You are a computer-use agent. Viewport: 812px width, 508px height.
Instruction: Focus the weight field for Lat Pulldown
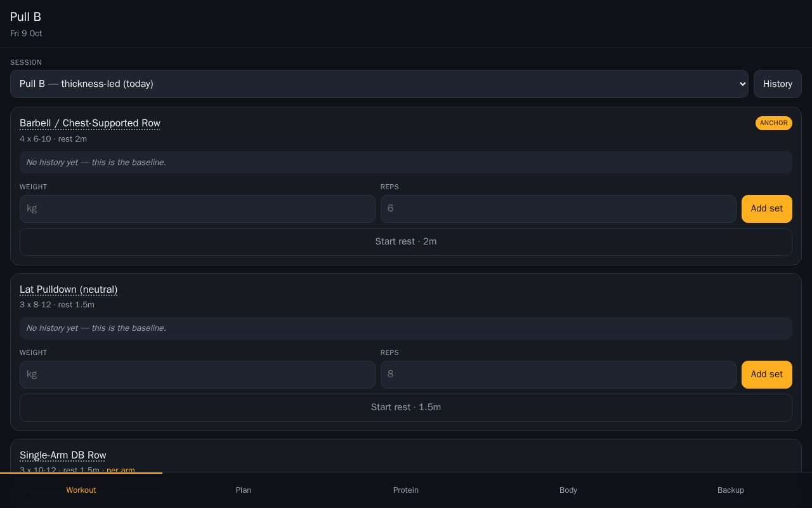click(197, 375)
